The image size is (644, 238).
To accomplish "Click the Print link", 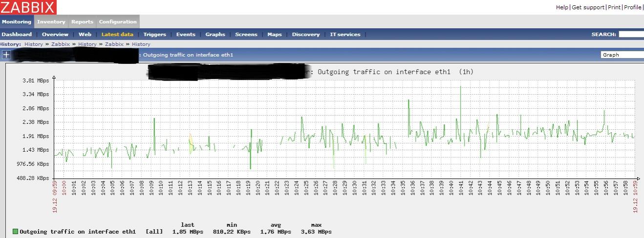I will point(614,7).
